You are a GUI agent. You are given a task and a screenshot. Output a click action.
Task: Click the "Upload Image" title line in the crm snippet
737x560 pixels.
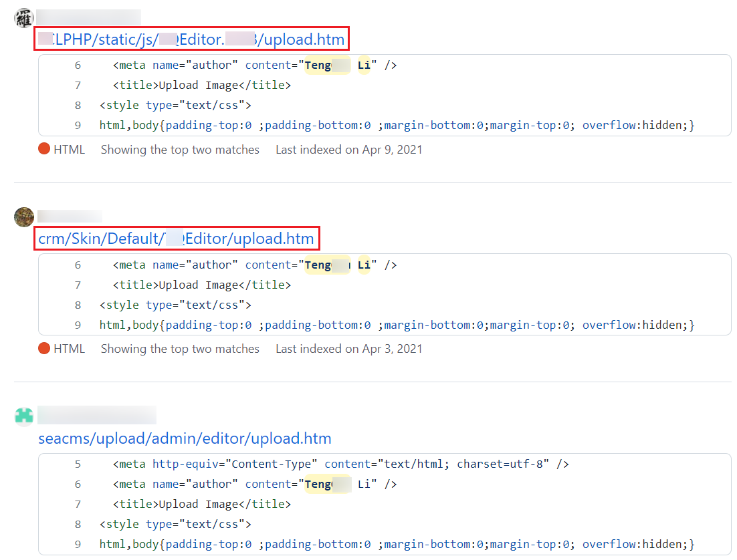pyautogui.click(x=202, y=285)
